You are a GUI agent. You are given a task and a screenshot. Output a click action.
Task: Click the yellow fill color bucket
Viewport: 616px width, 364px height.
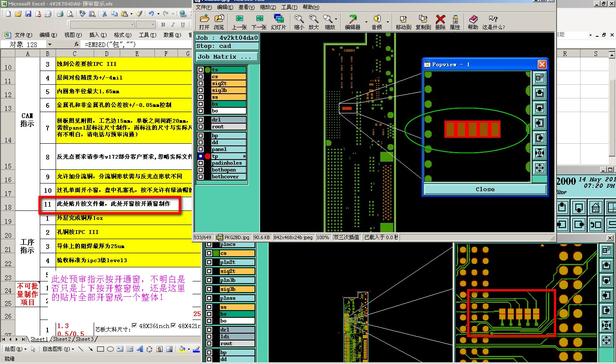tap(182, 349)
